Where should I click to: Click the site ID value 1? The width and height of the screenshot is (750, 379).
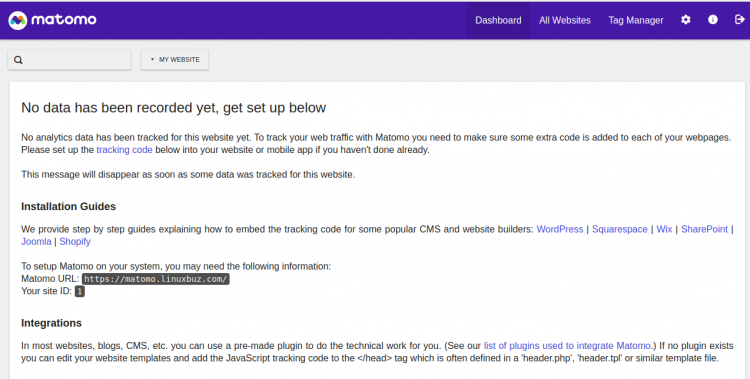(x=79, y=291)
